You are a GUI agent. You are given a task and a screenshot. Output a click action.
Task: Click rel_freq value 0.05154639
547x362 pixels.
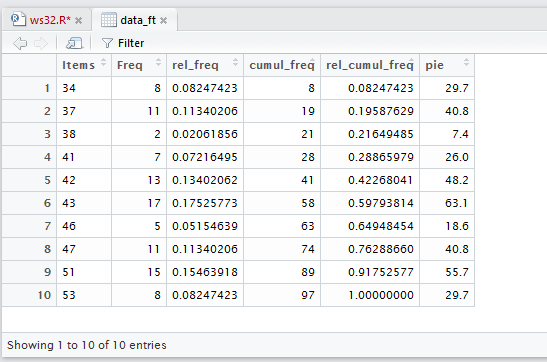tap(205, 226)
